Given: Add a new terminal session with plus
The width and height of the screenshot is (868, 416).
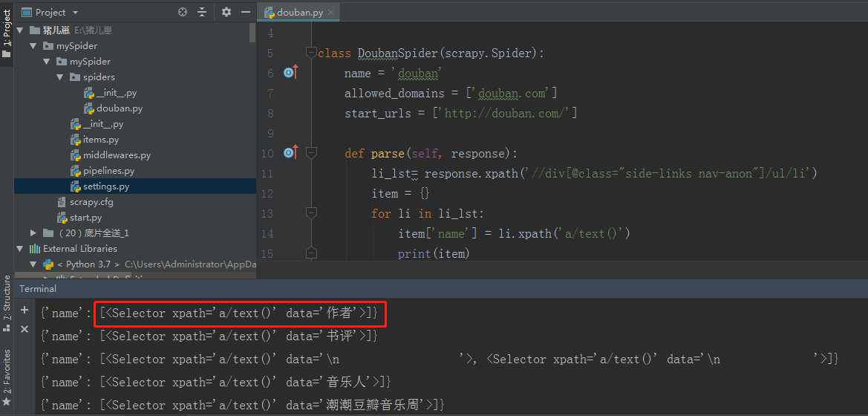Looking at the screenshot, I should [25, 311].
